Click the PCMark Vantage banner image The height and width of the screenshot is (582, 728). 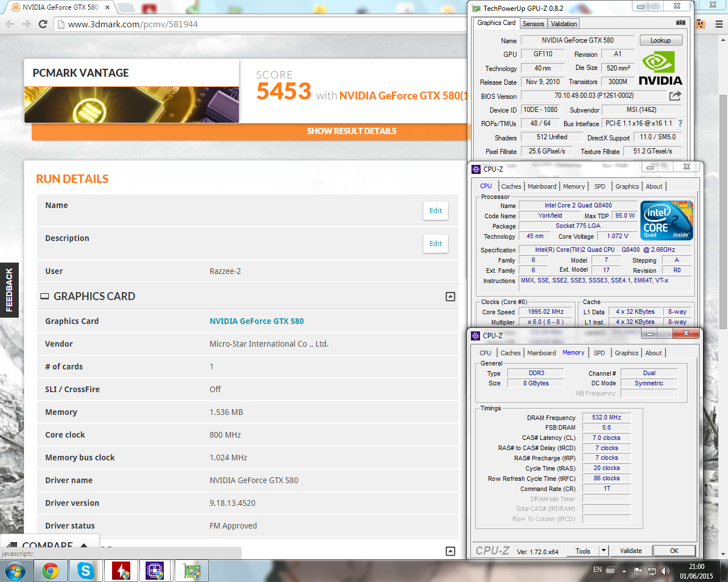tap(131, 105)
